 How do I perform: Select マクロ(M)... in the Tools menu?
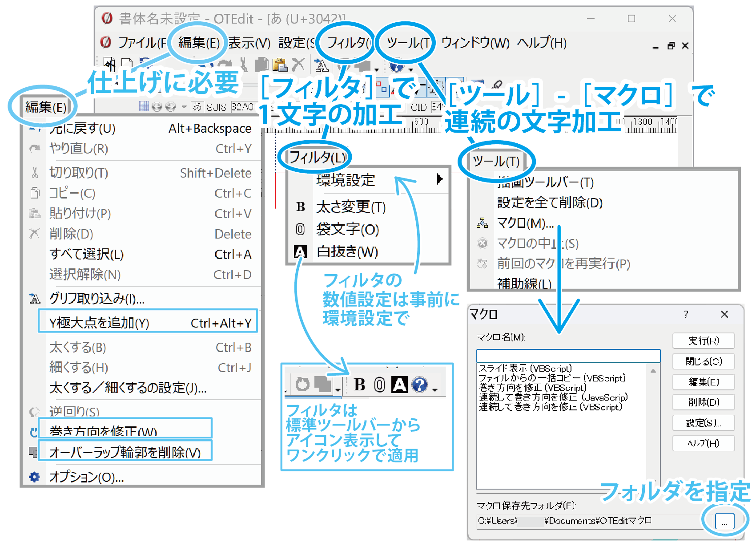(x=525, y=223)
